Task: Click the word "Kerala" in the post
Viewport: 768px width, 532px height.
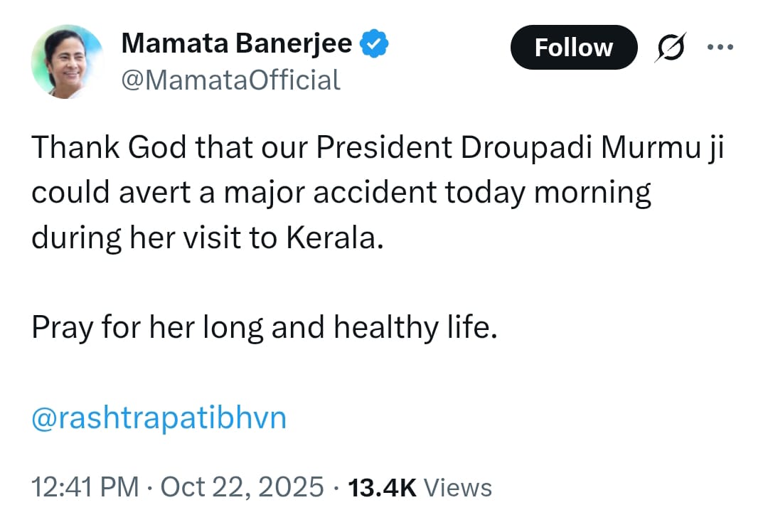Action: coord(334,238)
